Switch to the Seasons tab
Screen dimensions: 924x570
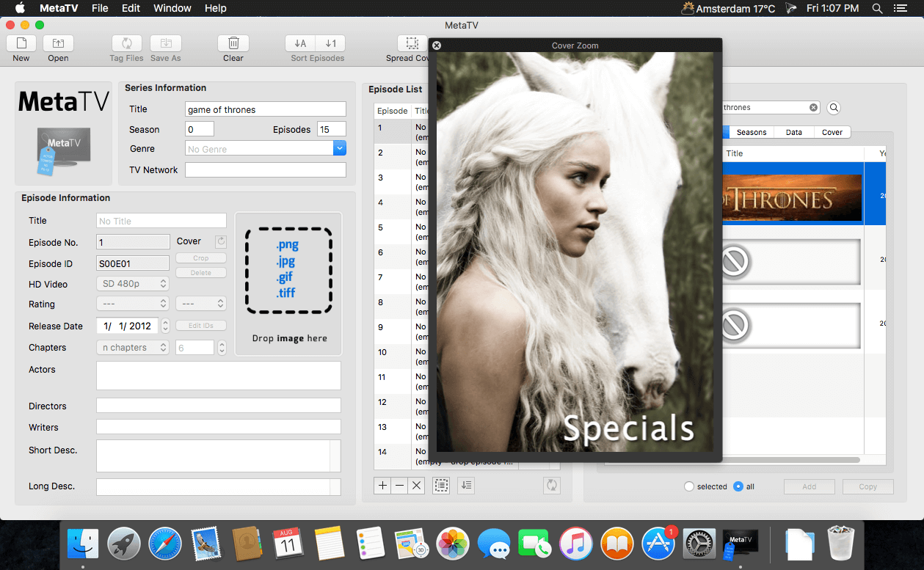pos(752,132)
